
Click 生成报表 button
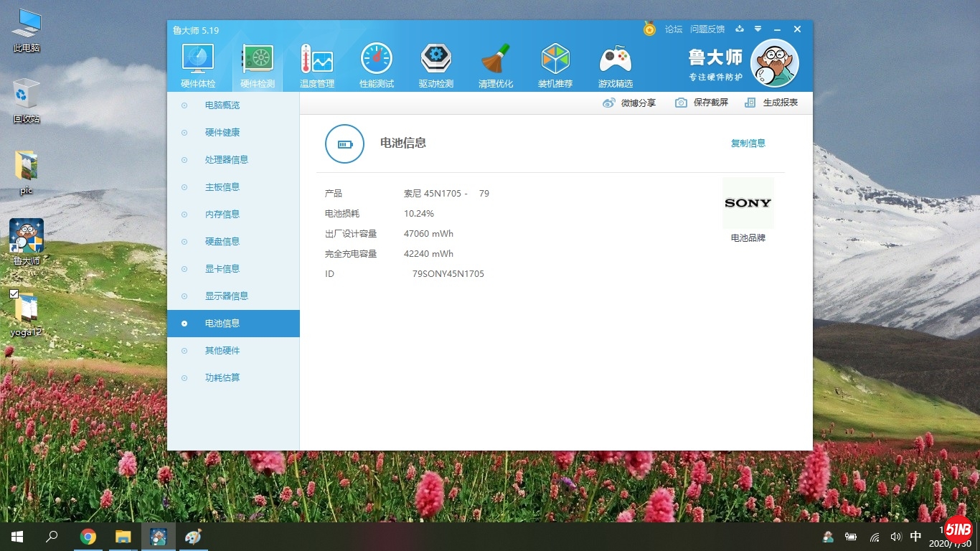[771, 103]
